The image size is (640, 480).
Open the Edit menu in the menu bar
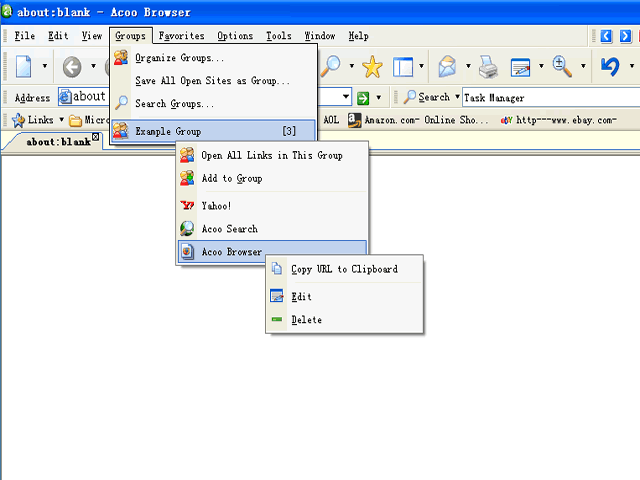pyautogui.click(x=58, y=36)
